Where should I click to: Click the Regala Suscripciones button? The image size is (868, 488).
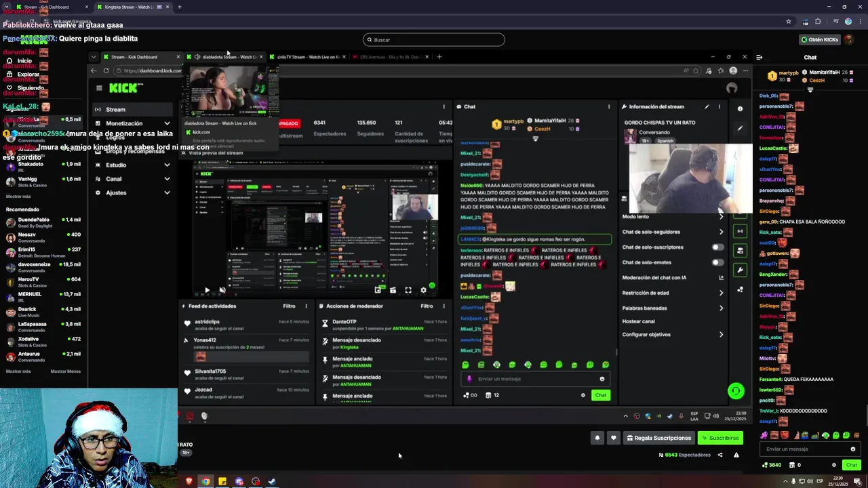pyautogui.click(x=659, y=438)
